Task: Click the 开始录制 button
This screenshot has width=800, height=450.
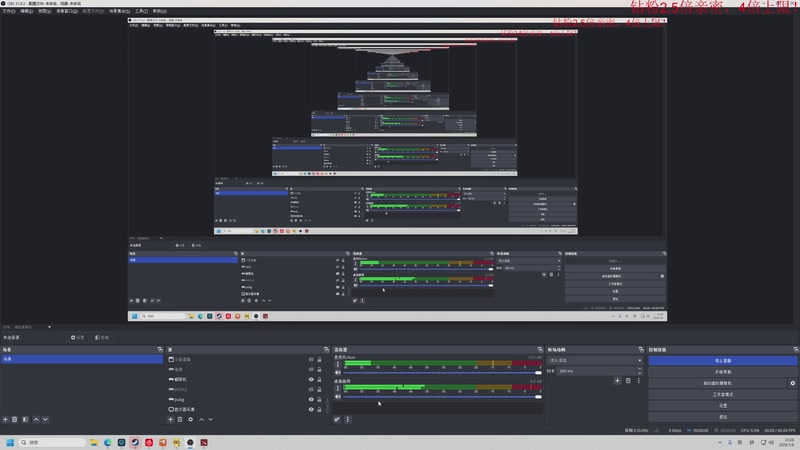Action: point(722,372)
